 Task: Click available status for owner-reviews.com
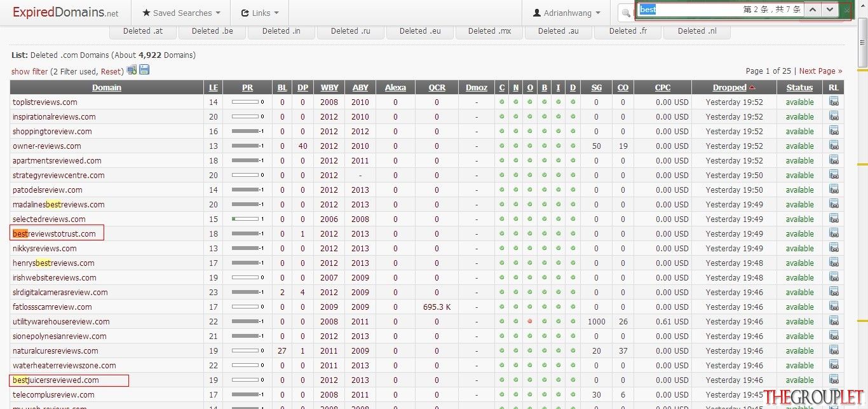point(799,146)
